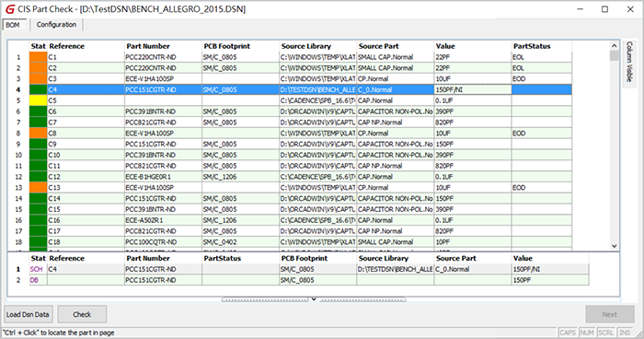The width and height of the screenshot is (644, 339).
Task: Click the orange status cell of row C8
Action: pyautogui.click(x=39, y=134)
